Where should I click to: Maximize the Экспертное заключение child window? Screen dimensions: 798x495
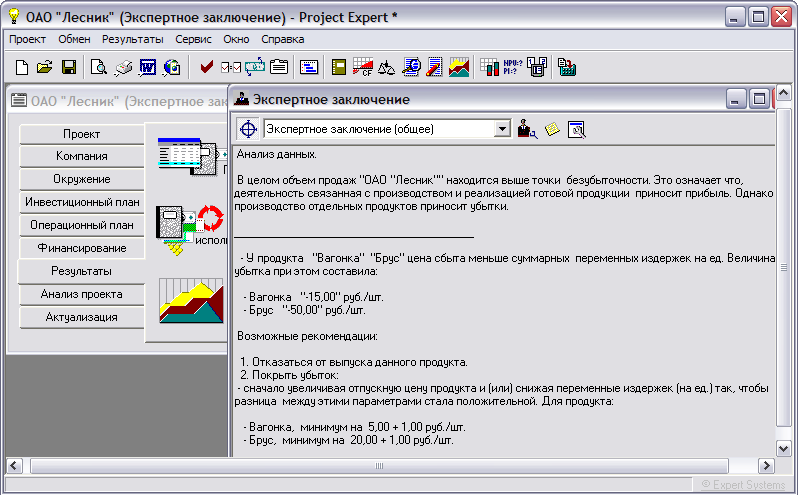[x=759, y=99]
